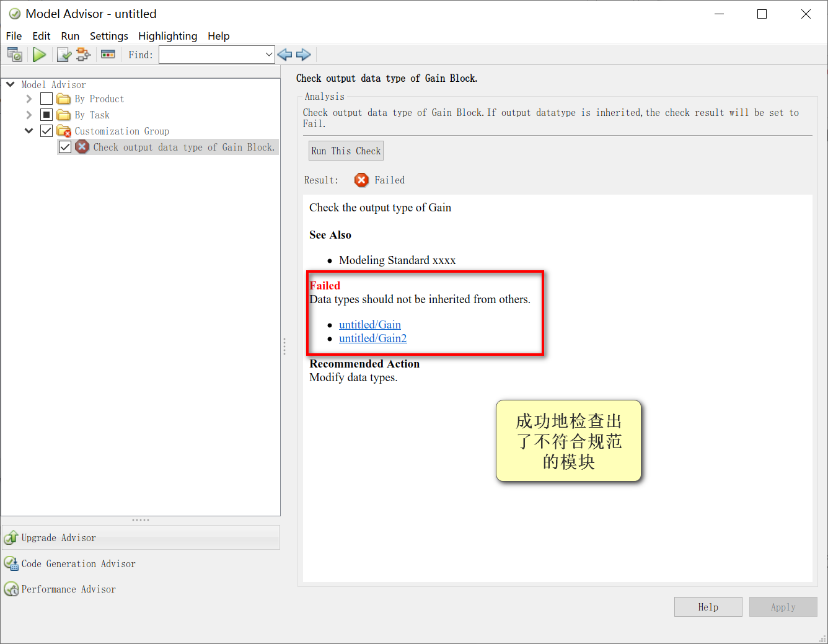The height and width of the screenshot is (644, 828).
Task: Enable the By Product checkbox
Action: click(x=46, y=99)
